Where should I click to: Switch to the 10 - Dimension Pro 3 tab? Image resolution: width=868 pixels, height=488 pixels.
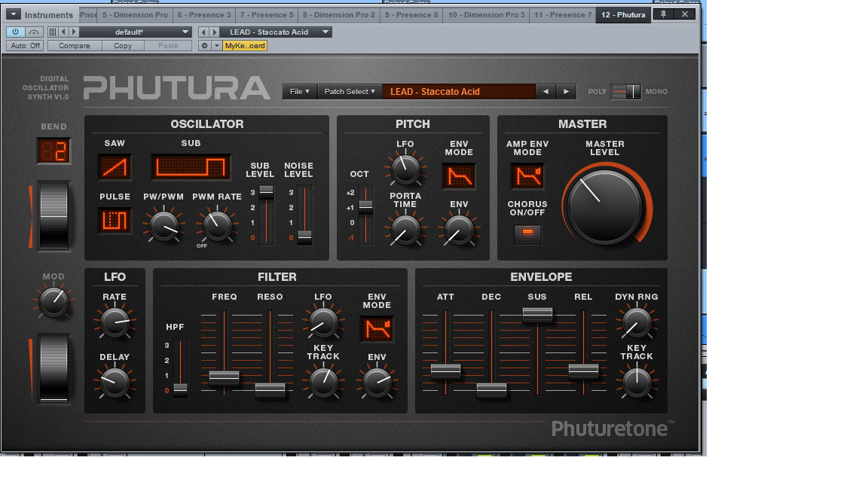tap(486, 15)
